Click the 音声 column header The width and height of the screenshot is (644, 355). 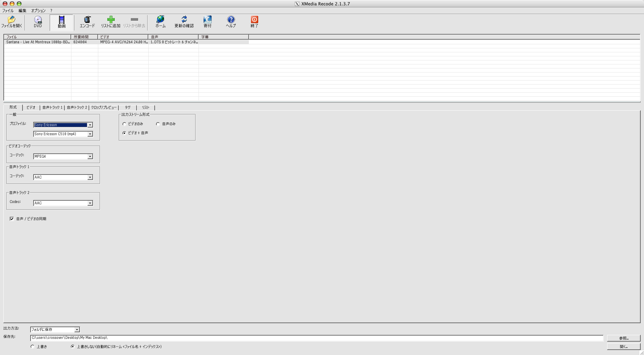pyautogui.click(x=173, y=37)
